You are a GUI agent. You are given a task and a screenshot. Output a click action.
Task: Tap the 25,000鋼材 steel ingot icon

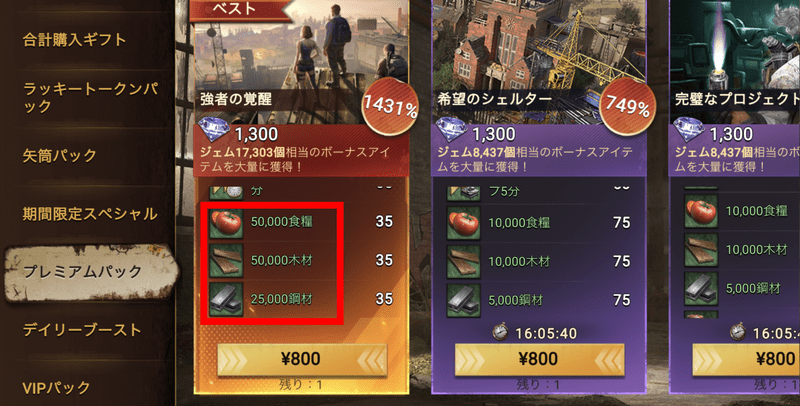(x=226, y=299)
